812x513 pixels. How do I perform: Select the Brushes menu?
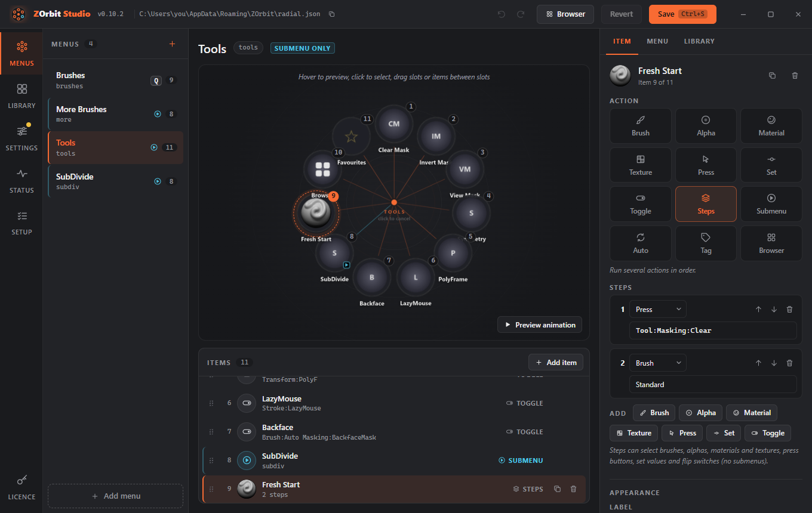pyautogui.click(x=115, y=81)
